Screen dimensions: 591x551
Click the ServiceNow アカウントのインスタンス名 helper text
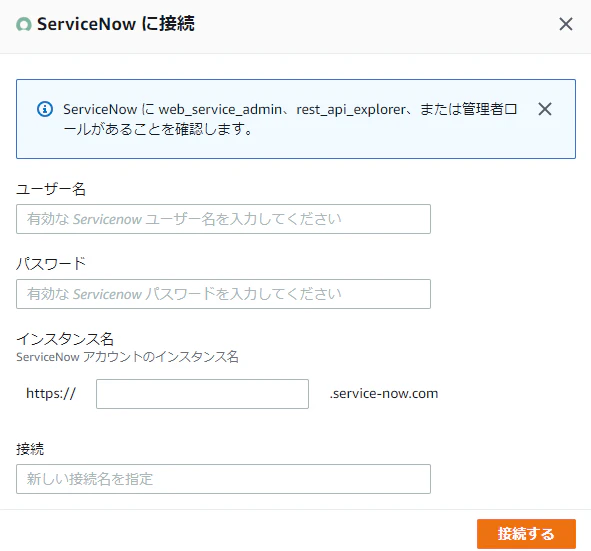point(127,357)
